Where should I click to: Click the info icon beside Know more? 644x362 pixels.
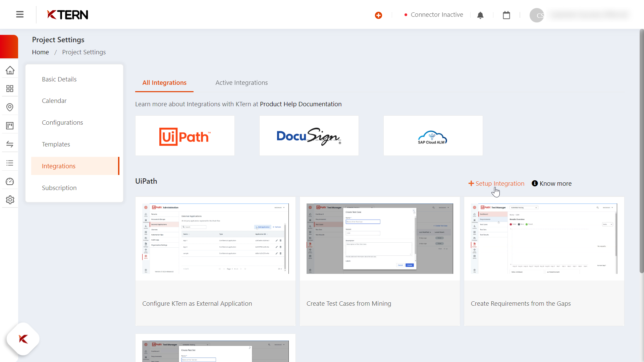pos(535,183)
